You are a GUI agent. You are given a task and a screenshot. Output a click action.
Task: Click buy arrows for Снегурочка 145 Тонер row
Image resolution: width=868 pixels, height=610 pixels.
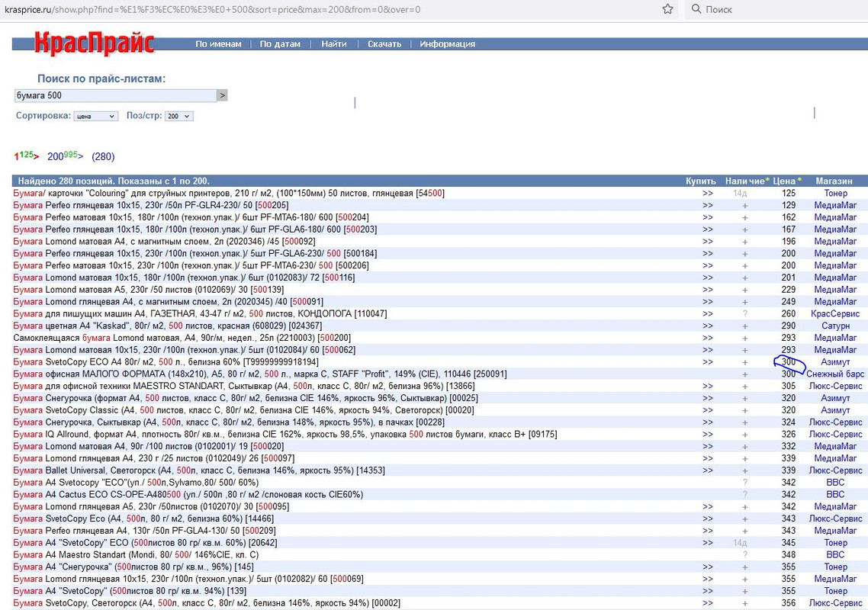point(708,567)
